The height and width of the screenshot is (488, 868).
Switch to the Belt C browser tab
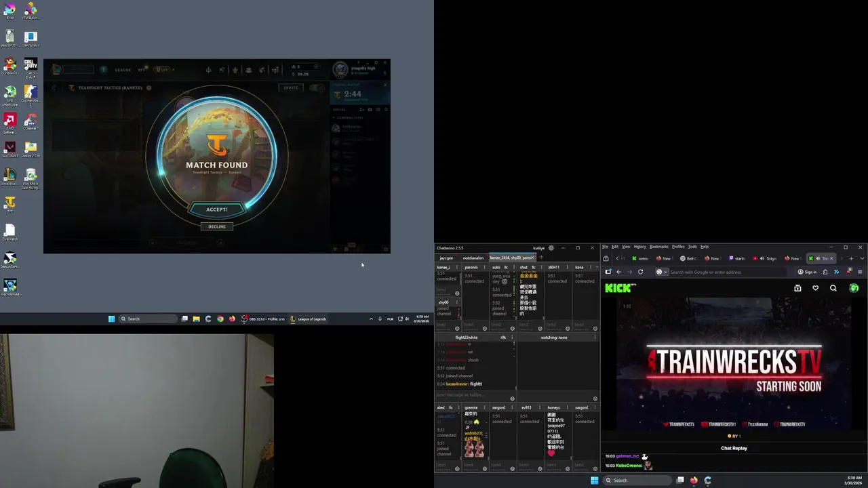tap(690, 258)
